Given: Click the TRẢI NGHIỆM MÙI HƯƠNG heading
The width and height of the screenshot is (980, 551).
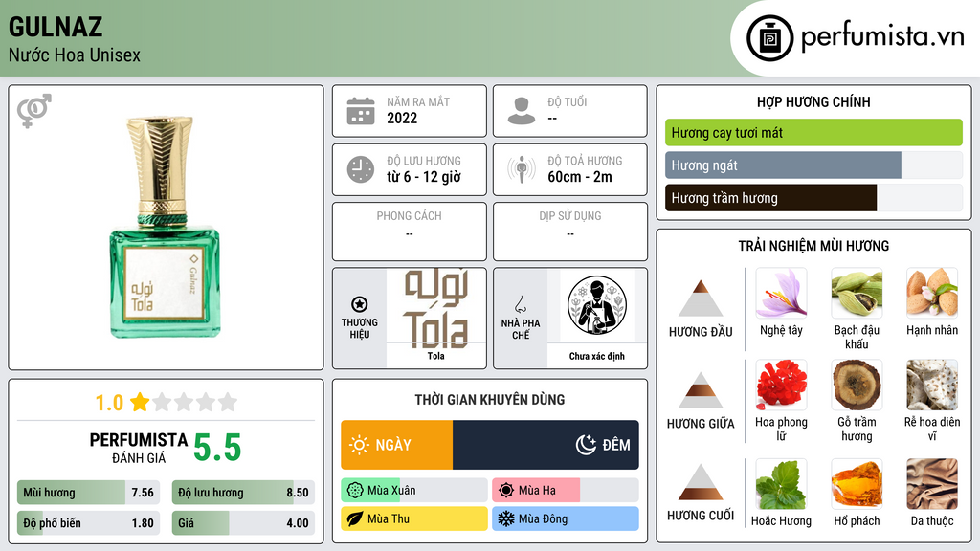Looking at the screenshot, I should 813,246.
